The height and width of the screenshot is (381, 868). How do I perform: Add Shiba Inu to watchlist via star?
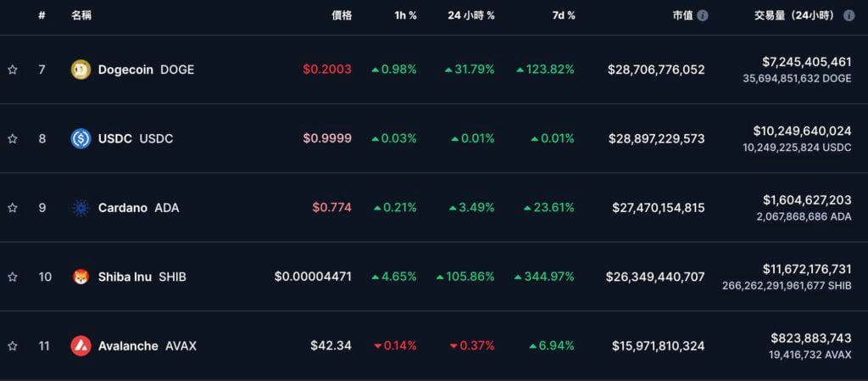[x=12, y=277]
